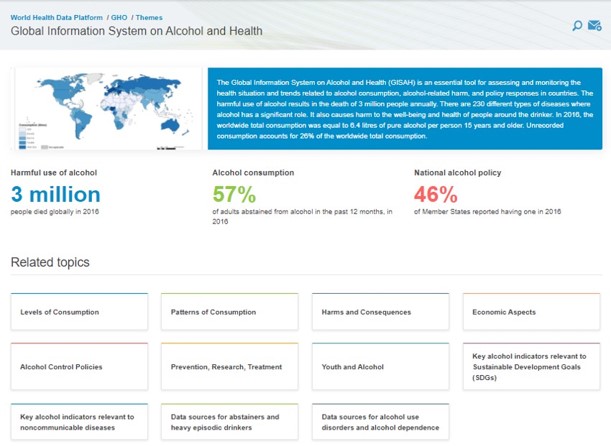Click the 3 million deaths statistic
The width and height of the screenshot is (611, 446).
(56, 194)
